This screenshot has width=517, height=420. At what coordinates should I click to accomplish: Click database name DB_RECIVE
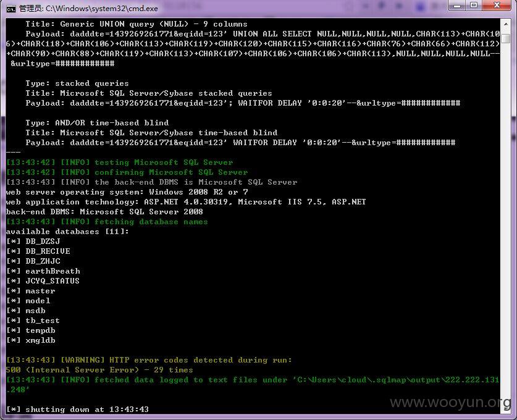(x=48, y=251)
